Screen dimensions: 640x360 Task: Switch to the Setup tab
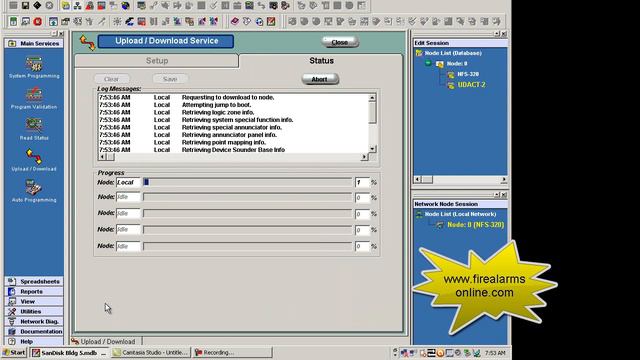157,60
